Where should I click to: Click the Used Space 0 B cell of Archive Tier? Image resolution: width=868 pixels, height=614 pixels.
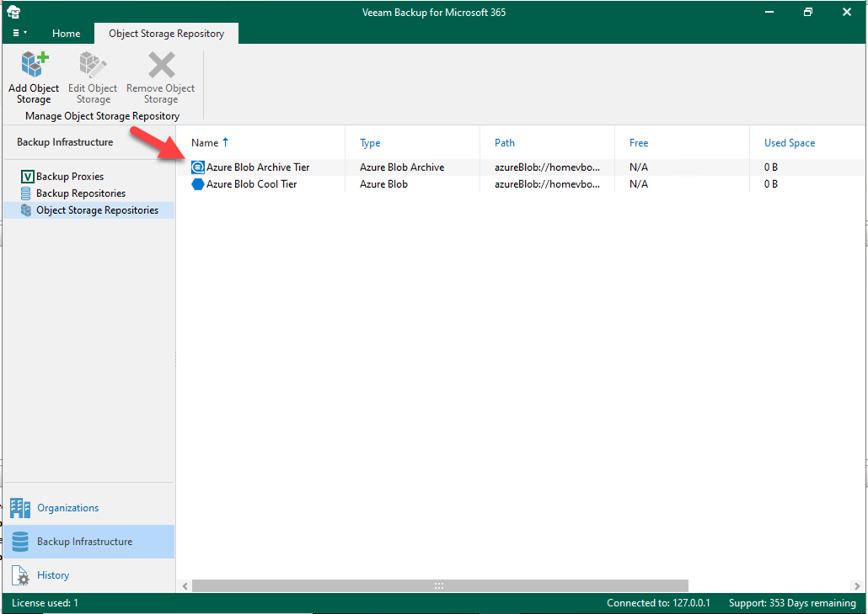(x=771, y=167)
